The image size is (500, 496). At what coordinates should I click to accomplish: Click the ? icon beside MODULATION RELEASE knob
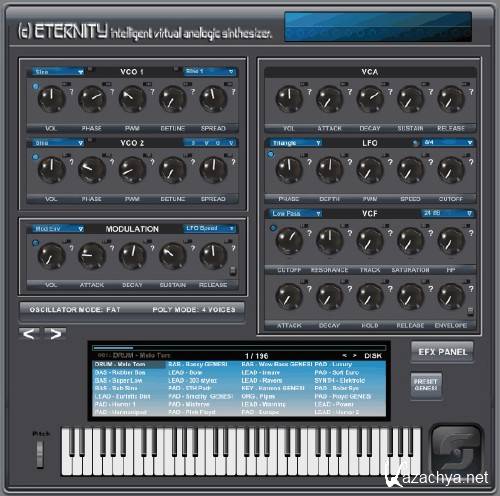233,248
